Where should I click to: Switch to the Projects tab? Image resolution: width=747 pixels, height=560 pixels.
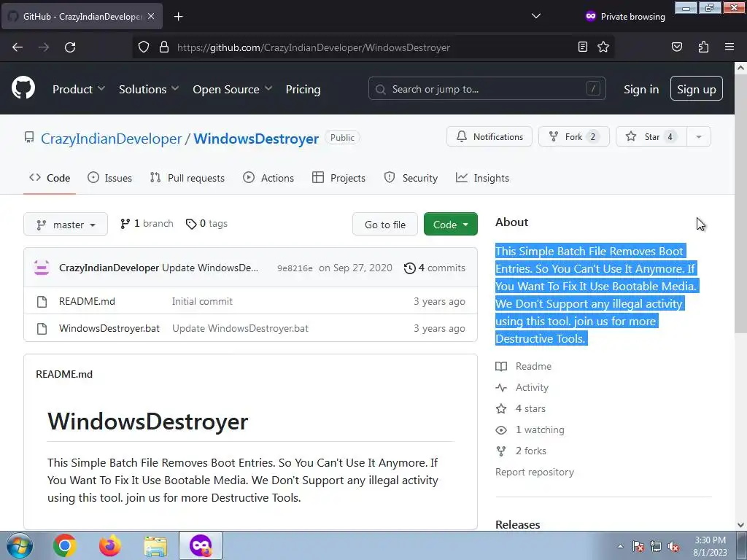point(338,178)
